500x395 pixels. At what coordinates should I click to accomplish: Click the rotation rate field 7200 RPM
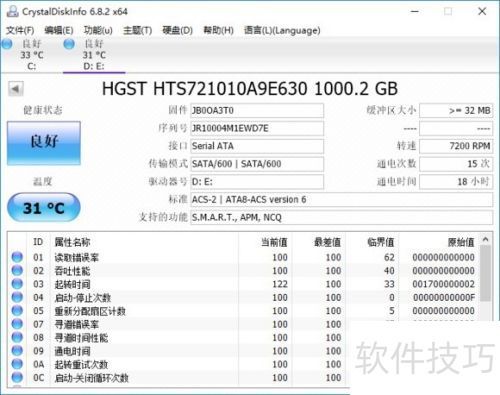point(456,146)
